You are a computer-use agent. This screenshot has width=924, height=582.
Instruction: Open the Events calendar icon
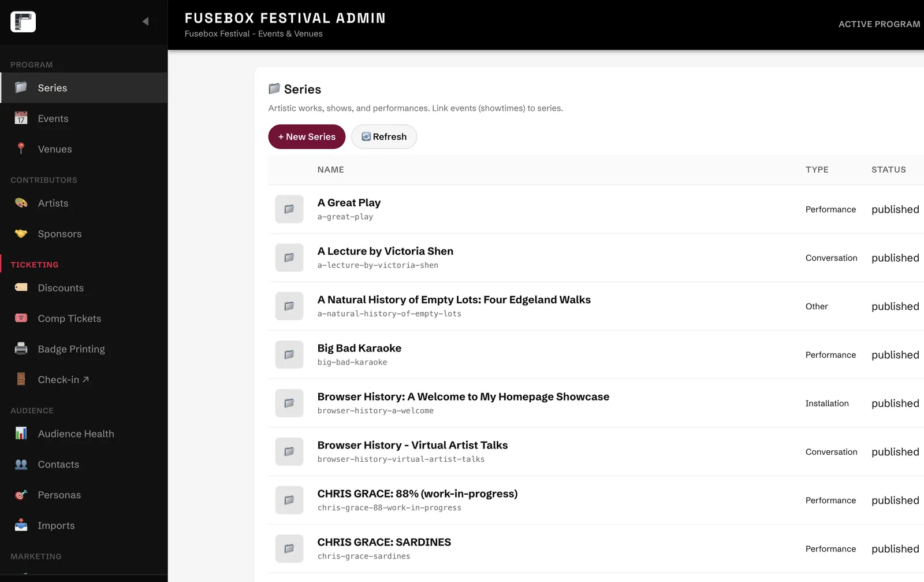(x=21, y=118)
